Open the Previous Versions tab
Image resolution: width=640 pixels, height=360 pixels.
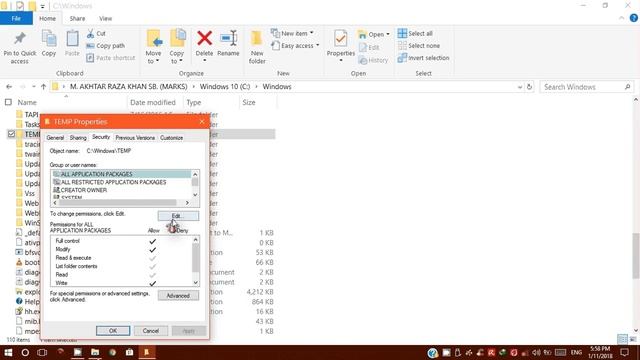[x=135, y=138]
